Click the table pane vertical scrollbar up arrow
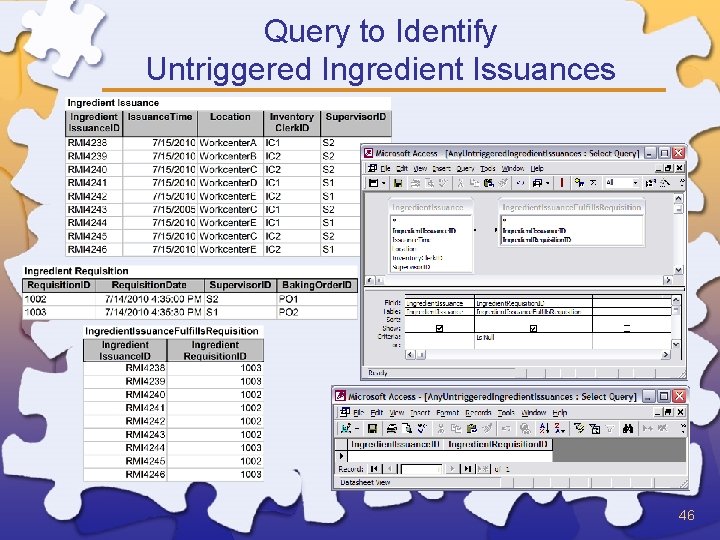The width and height of the screenshot is (720, 540). (678, 198)
